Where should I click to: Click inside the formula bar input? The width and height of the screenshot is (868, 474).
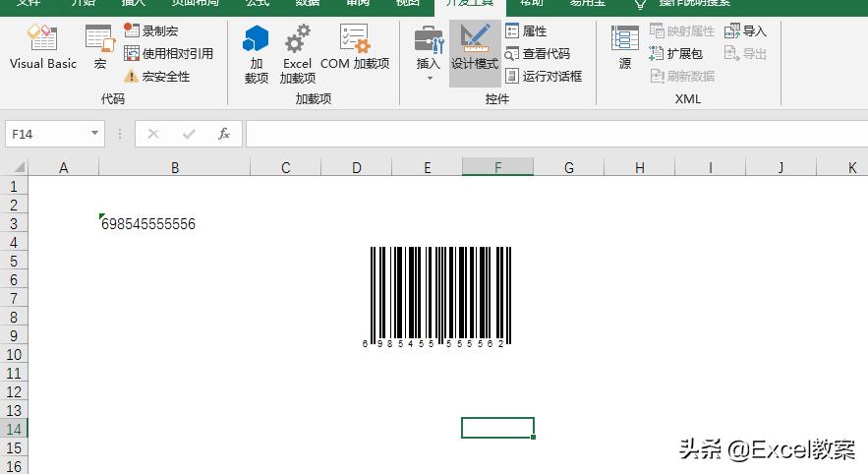click(x=557, y=134)
